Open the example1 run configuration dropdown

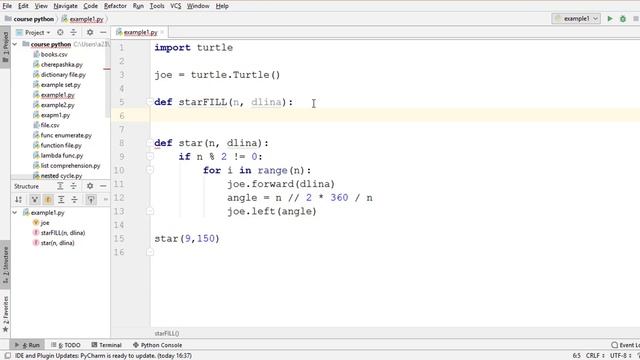click(576, 19)
